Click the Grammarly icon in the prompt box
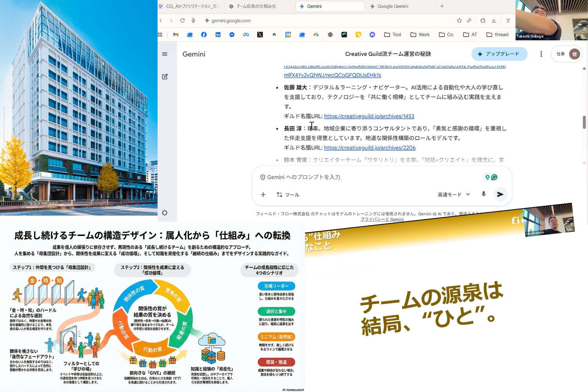588x392 pixels. 494,177
